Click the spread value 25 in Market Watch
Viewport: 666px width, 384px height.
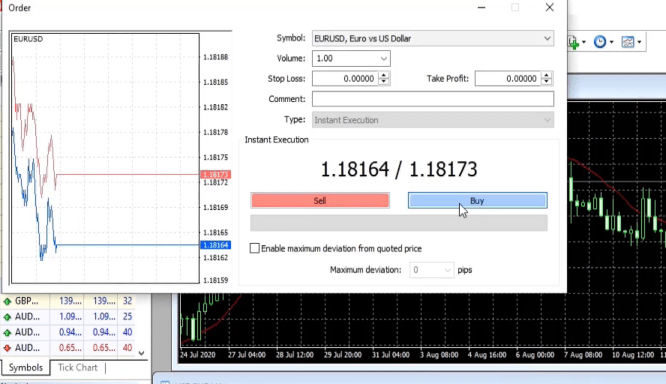[127, 317]
